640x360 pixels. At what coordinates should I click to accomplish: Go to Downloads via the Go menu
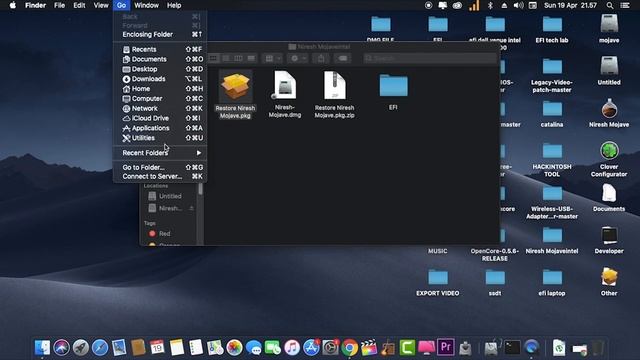tap(160, 79)
